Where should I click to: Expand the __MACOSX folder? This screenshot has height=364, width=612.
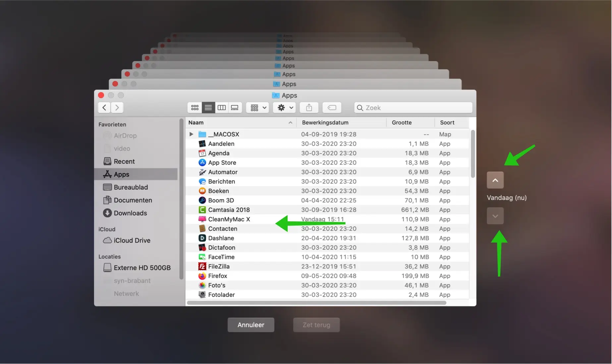click(191, 134)
